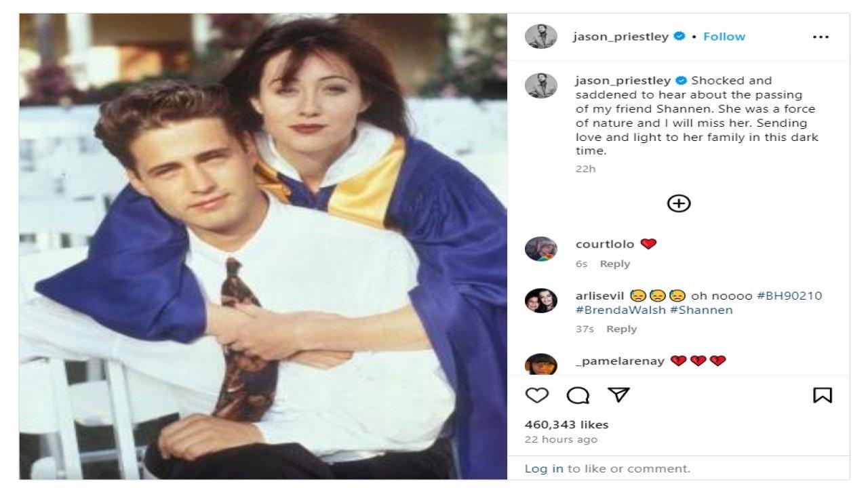
Task: Click the heart Like icon
Action: tap(536, 395)
